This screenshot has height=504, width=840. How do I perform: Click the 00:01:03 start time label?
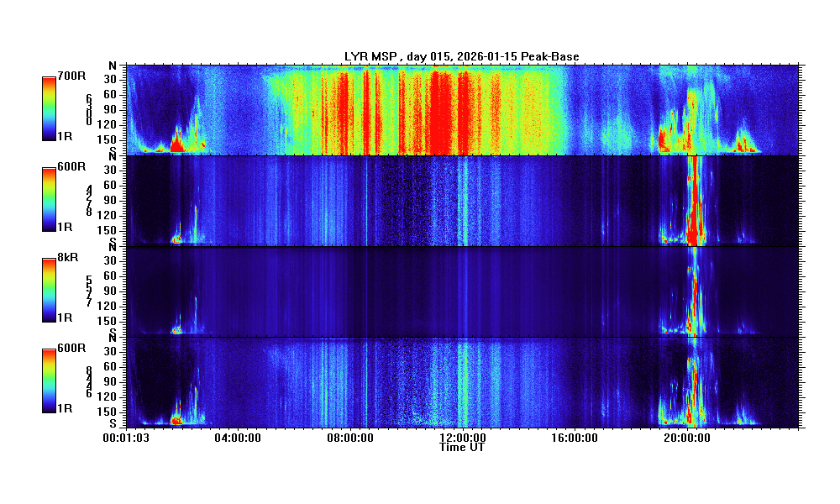click(x=125, y=438)
